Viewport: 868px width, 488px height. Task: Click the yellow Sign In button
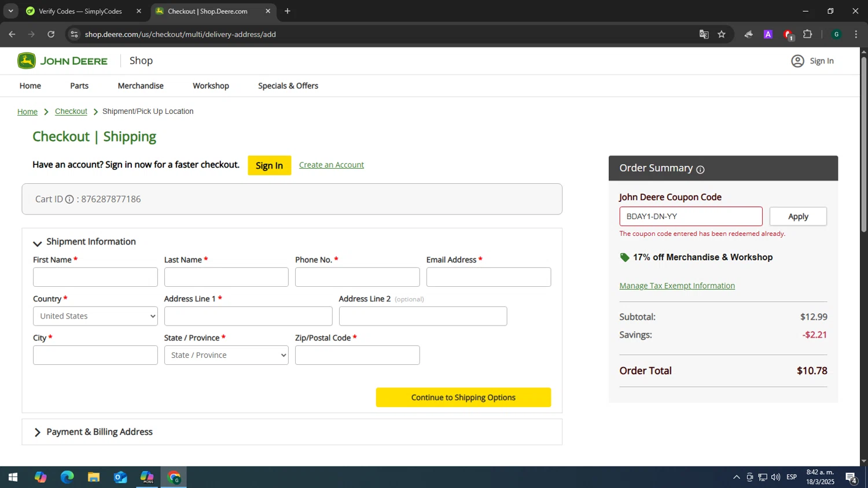pos(270,165)
